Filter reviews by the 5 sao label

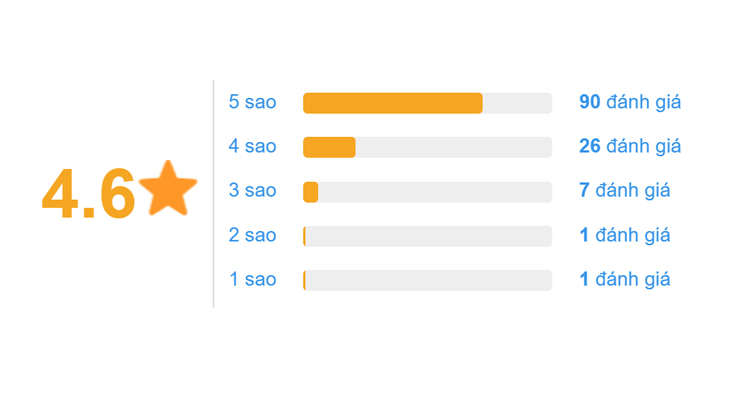[x=252, y=102]
